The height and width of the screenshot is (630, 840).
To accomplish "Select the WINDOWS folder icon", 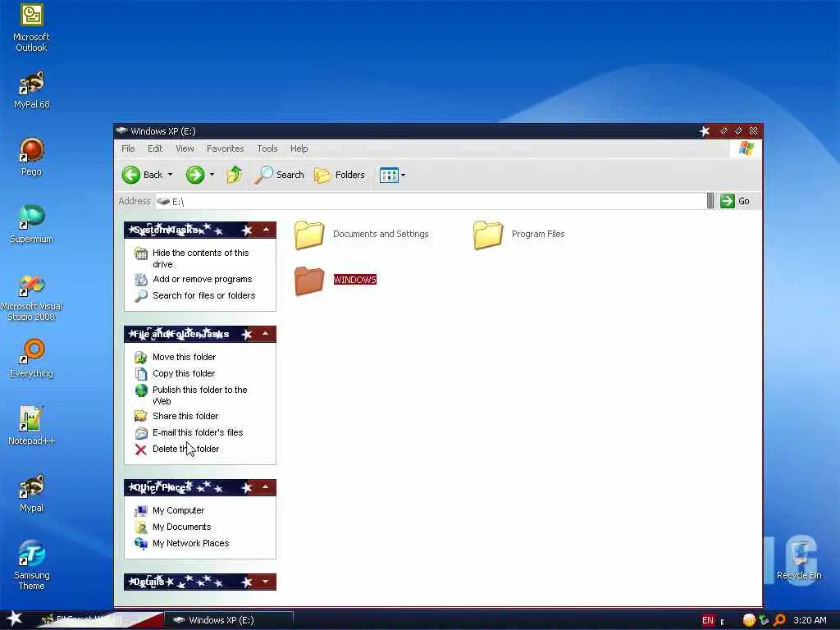I will pos(309,281).
